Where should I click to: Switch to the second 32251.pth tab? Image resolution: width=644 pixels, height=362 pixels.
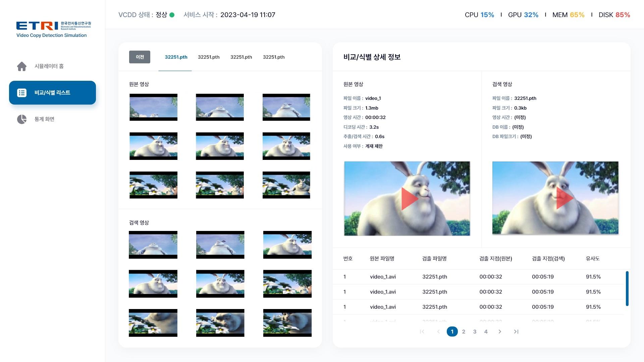click(208, 57)
